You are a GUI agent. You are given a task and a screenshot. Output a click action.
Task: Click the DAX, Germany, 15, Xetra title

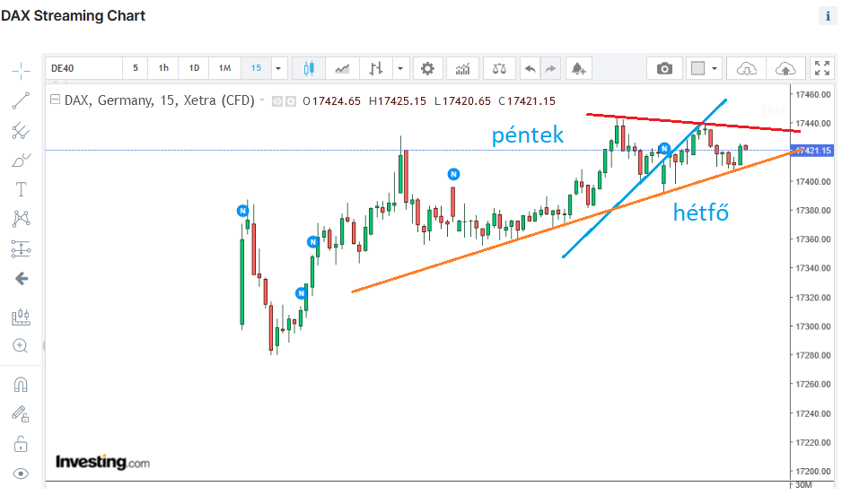pyautogui.click(x=160, y=100)
